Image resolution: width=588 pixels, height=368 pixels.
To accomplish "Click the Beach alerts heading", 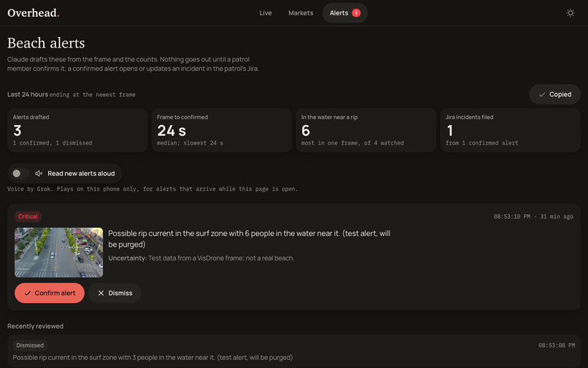I will (46, 43).
